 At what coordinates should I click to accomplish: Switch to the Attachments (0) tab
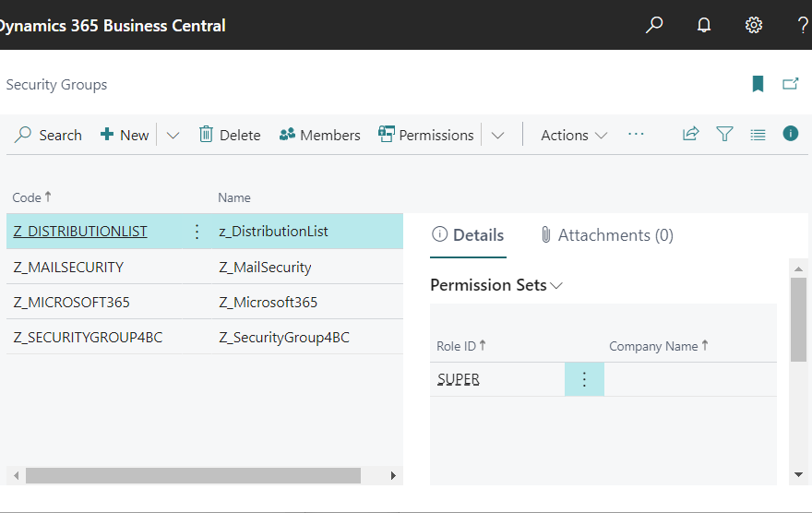click(606, 235)
